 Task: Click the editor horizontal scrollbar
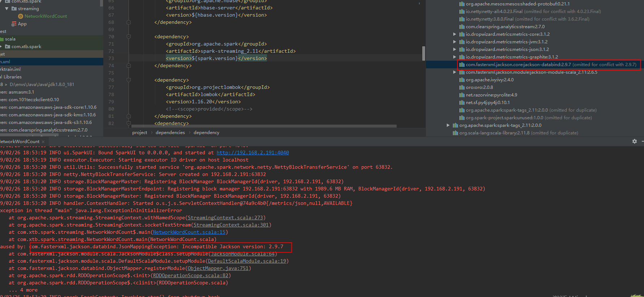pos(264,126)
